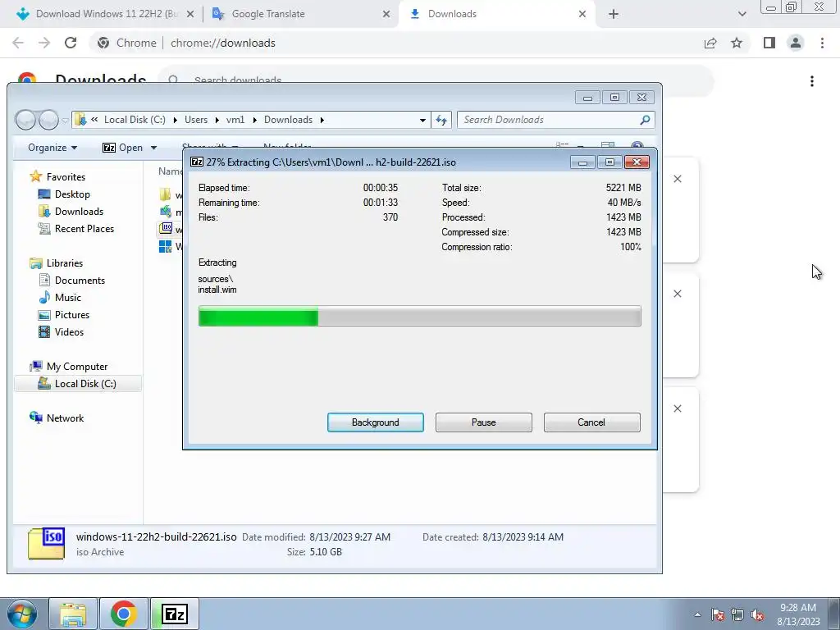This screenshot has width=840, height=630.
Task: Open Chrome main three-dot menu
Action: 822,43
